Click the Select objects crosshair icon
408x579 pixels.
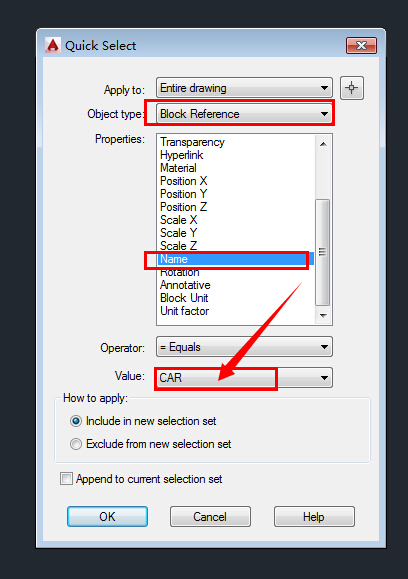click(x=352, y=88)
